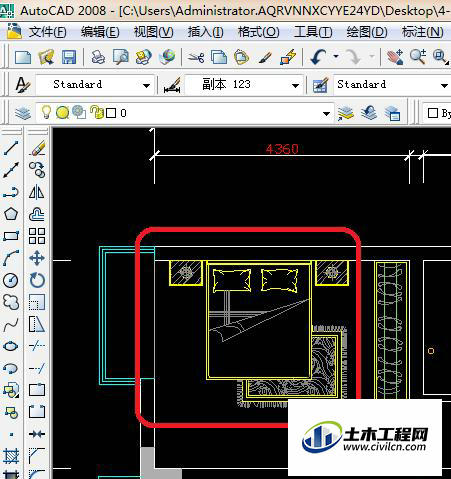Save the drawing with floppy icon
451x479 pixels.
(x=69, y=57)
